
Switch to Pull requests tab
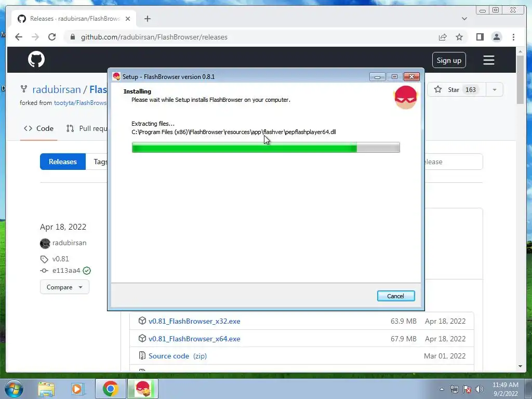(x=87, y=128)
